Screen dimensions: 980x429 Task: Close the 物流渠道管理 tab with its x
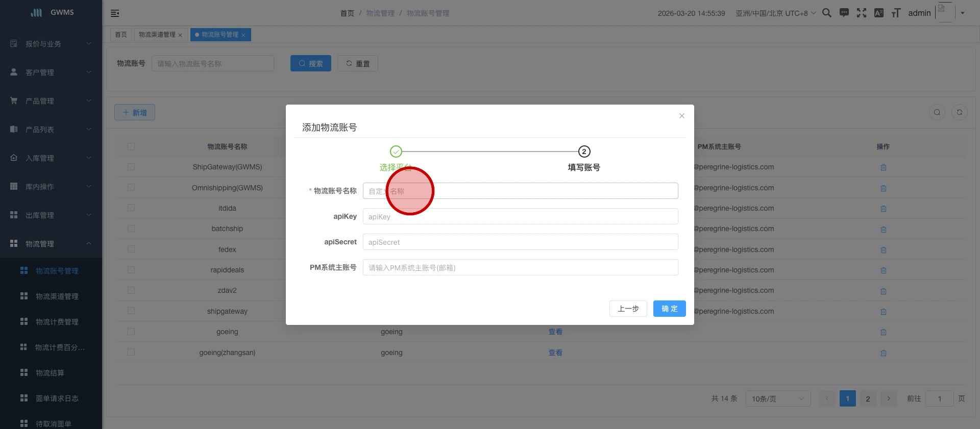click(180, 35)
